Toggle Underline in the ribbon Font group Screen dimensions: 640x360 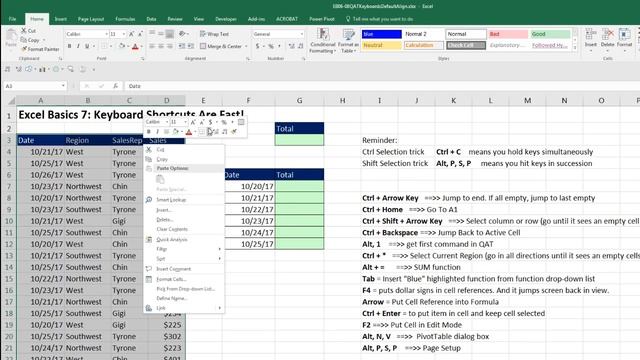87,47
